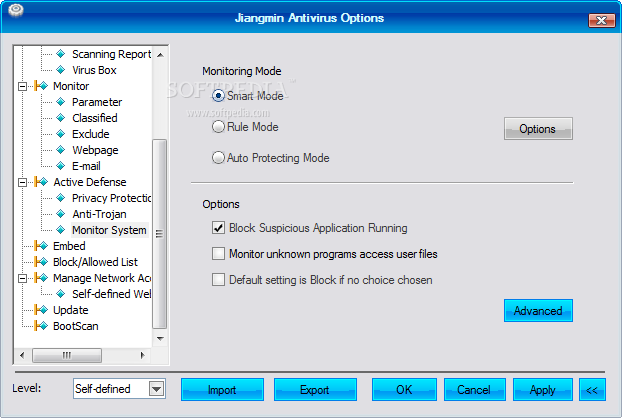Enable Monitor unknown programs access user files
This screenshot has height=418, width=622.
point(218,254)
